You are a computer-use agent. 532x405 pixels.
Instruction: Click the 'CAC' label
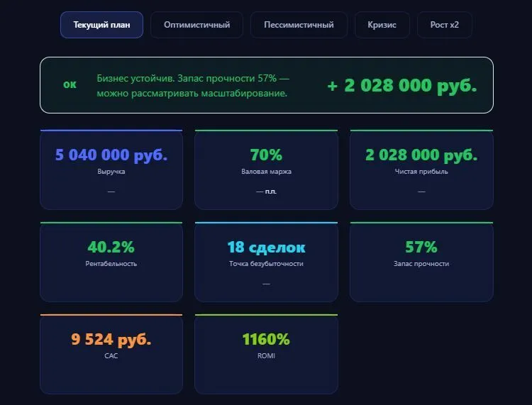pos(111,356)
